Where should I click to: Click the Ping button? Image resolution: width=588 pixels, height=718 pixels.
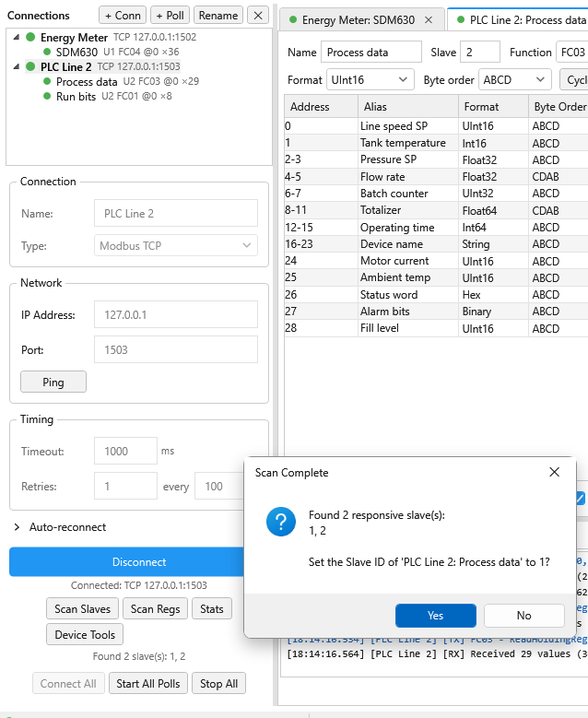53,382
